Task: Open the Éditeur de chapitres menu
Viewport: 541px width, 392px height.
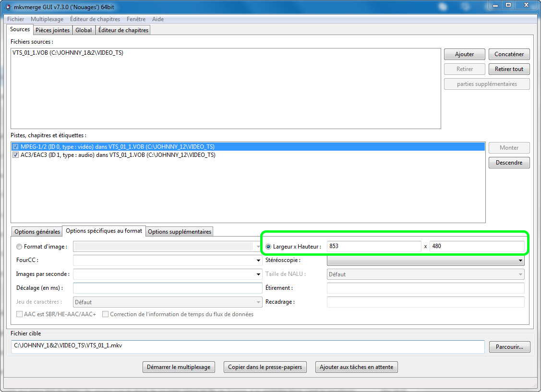Action: coord(95,19)
